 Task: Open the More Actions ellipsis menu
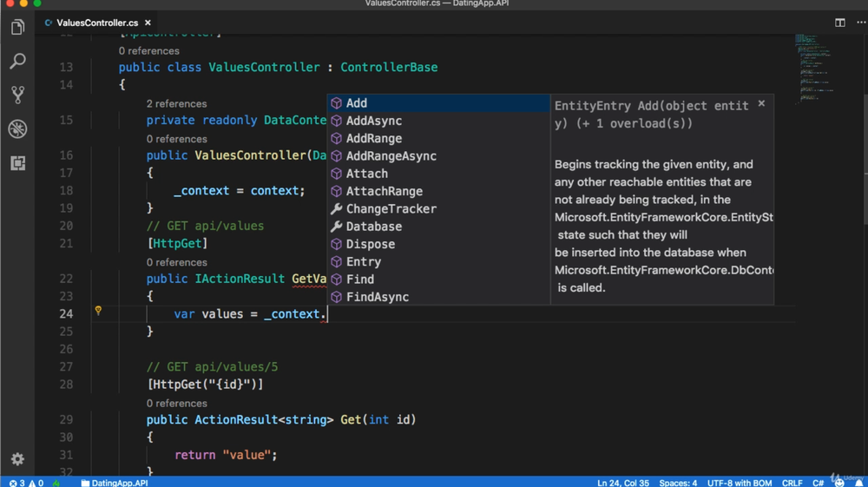861,23
